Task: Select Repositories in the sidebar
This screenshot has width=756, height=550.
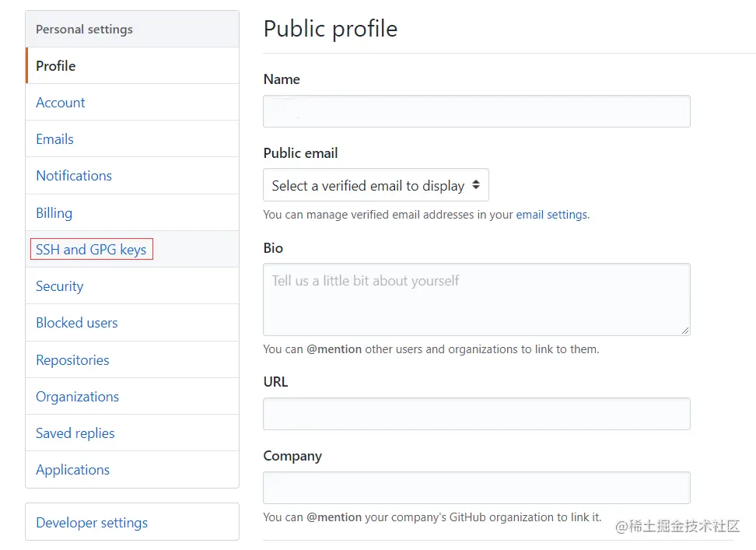Action: point(72,360)
